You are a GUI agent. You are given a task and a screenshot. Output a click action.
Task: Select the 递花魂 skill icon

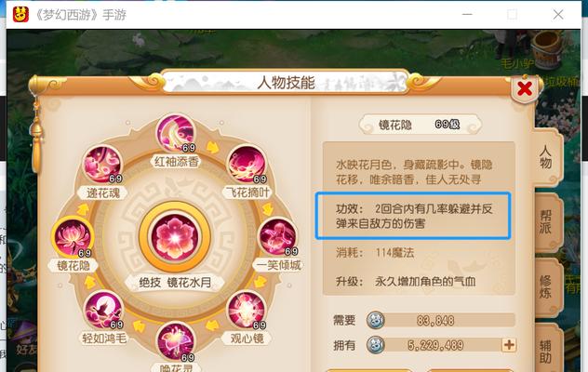pyautogui.click(x=102, y=165)
